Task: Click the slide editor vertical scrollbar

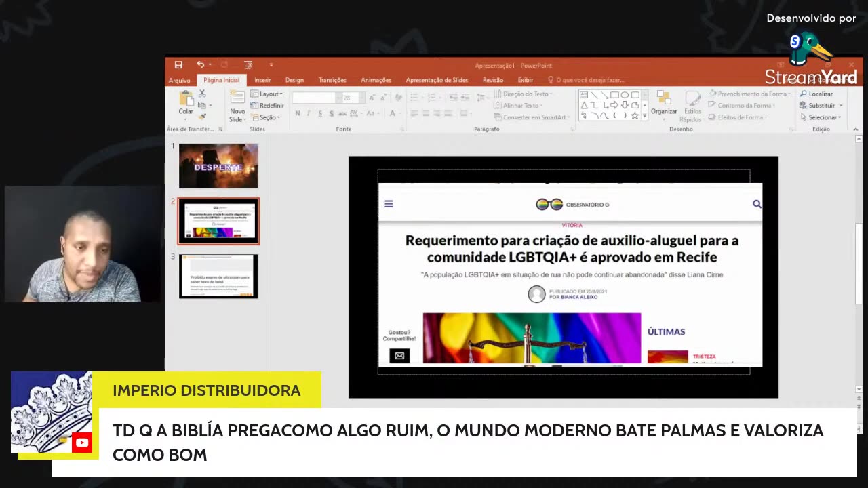Action: [859, 263]
